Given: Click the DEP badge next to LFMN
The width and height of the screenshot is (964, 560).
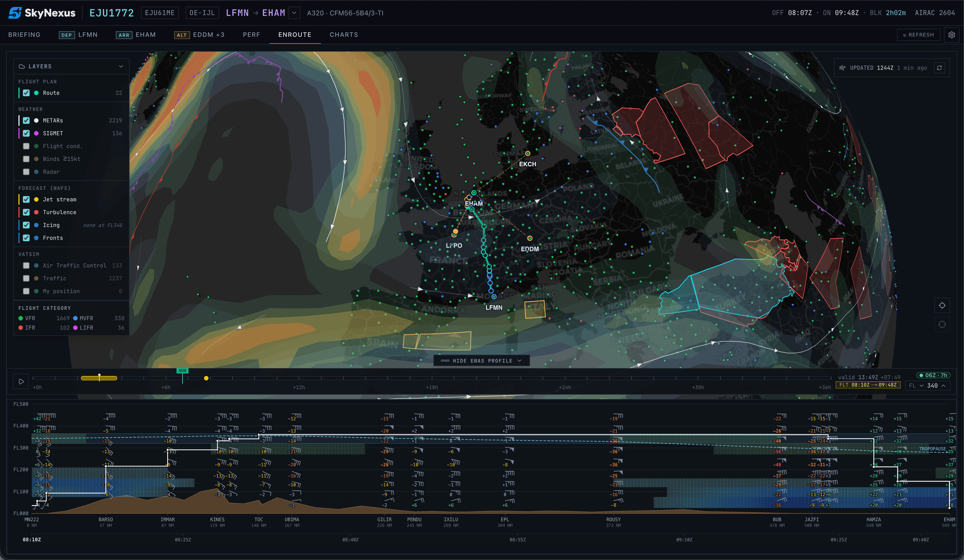Looking at the screenshot, I should point(66,35).
